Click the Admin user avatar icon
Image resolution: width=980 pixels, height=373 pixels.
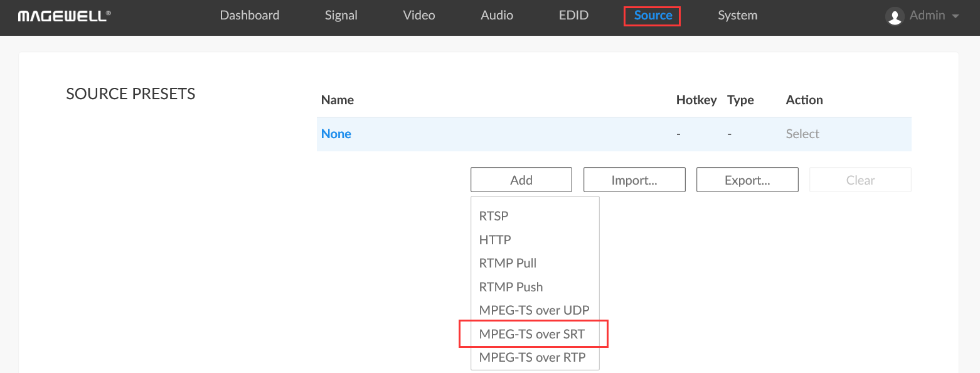pos(894,16)
